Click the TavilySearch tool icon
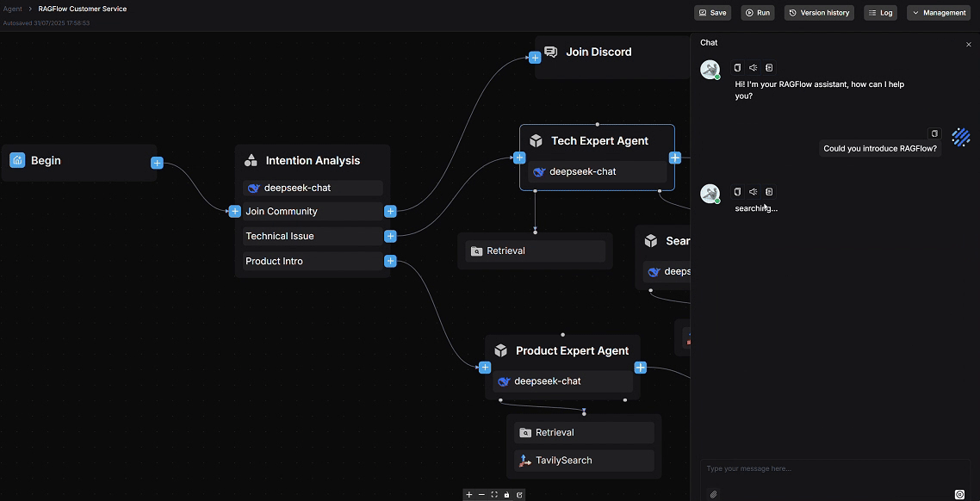The image size is (980, 501). [x=525, y=461]
